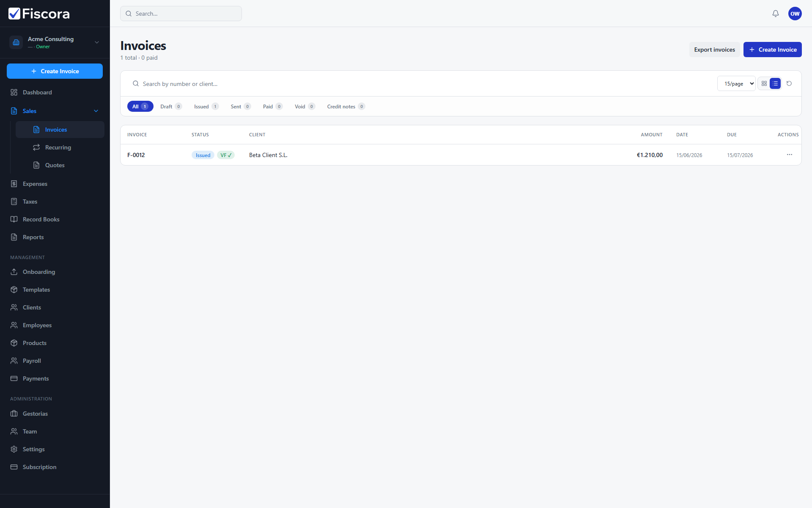Click Beta Client S.L. client name
The image size is (812, 508).
[268, 155]
